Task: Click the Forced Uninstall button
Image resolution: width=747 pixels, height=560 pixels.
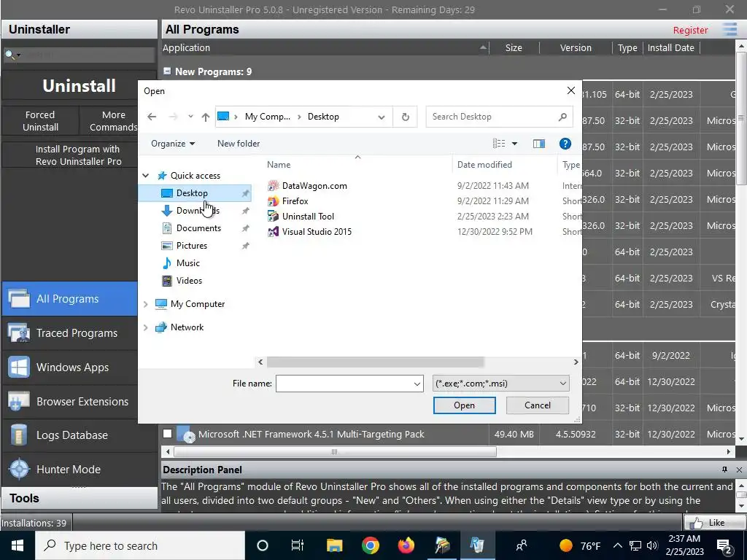Action: point(41,121)
